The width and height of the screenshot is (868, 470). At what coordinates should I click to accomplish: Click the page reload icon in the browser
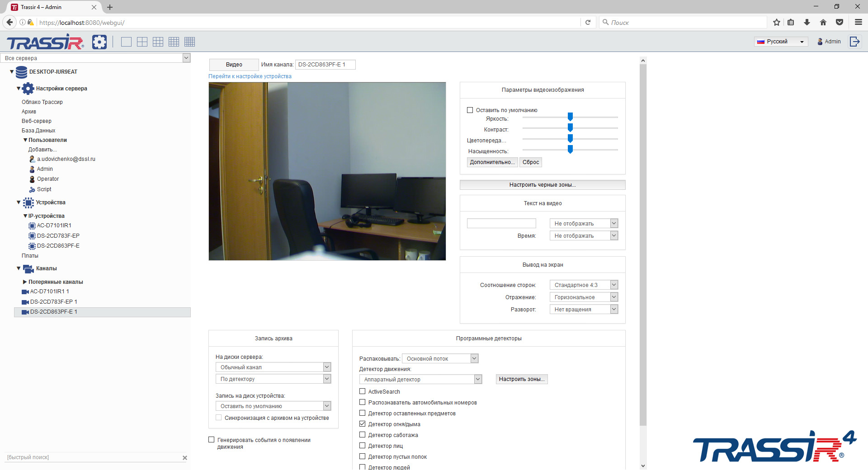[588, 22]
